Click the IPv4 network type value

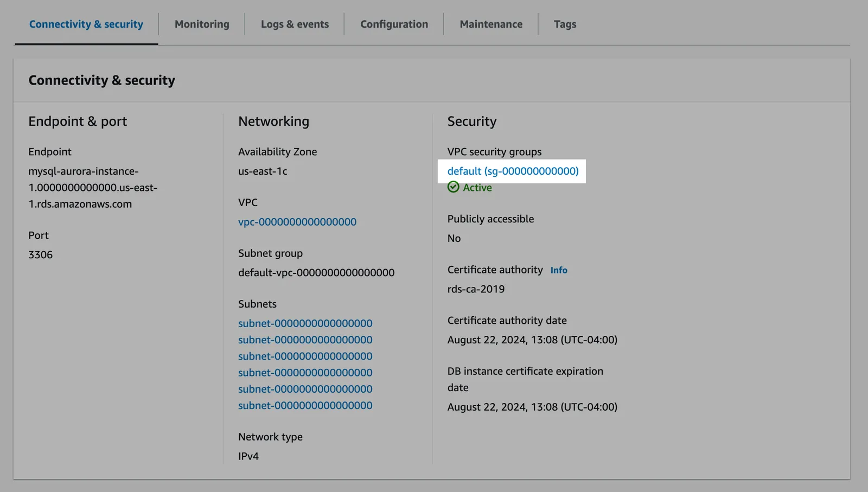(248, 456)
